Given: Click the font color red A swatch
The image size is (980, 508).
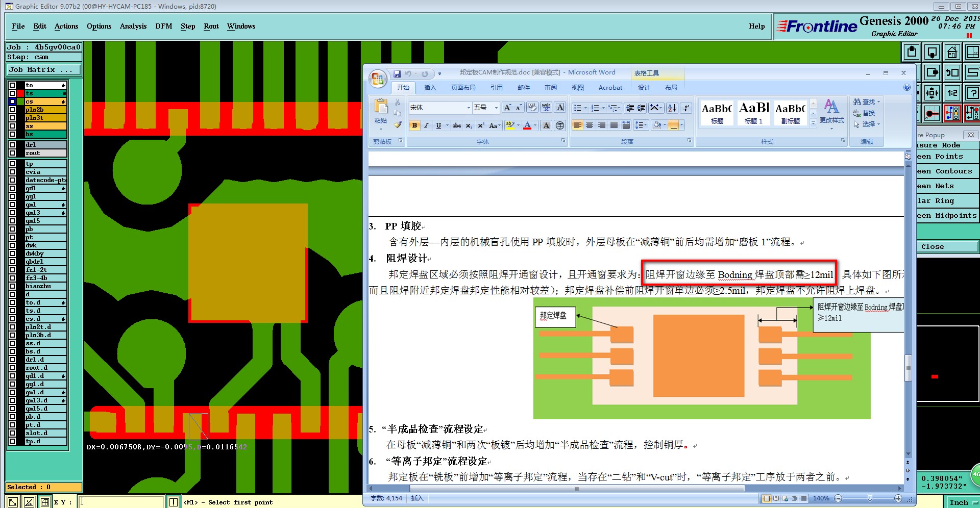Looking at the screenshot, I should (527, 125).
